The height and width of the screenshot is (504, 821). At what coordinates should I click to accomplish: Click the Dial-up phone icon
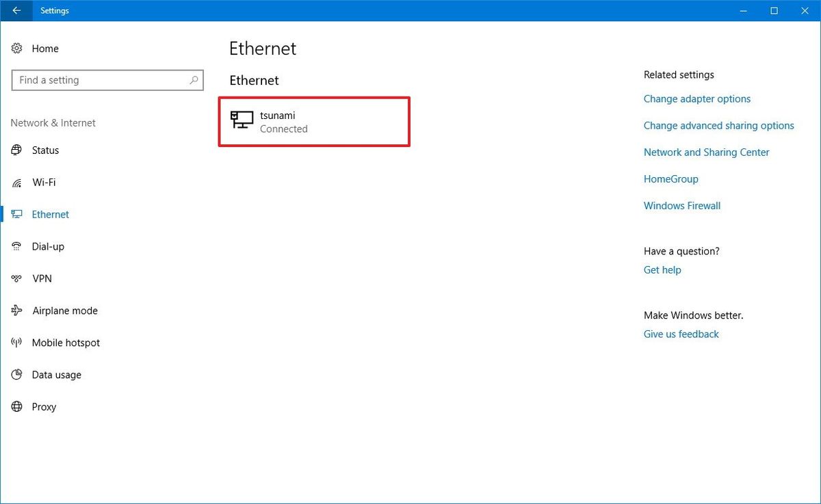pyautogui.click(x=16, y=246)
